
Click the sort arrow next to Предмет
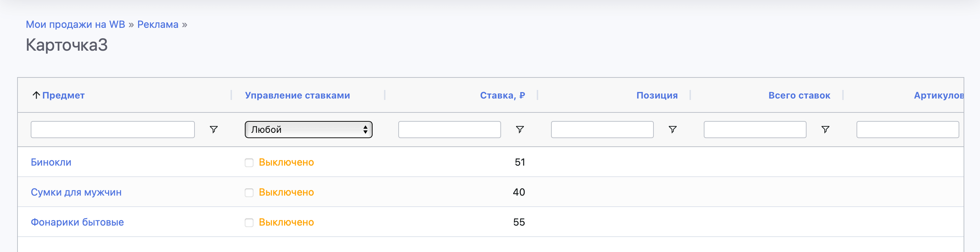click(36, 95)
